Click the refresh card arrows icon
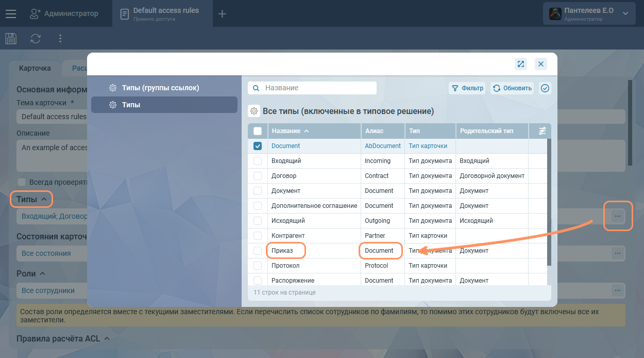 point(36,39)
